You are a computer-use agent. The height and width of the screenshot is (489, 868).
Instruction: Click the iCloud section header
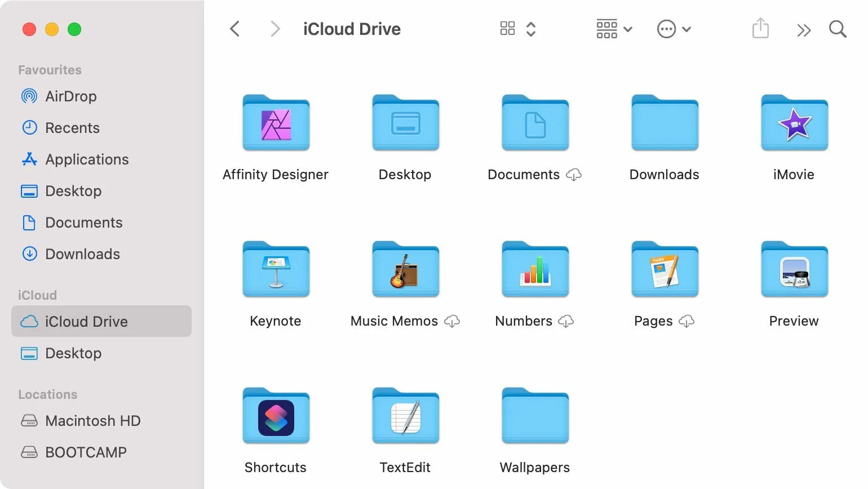(37, 295)
